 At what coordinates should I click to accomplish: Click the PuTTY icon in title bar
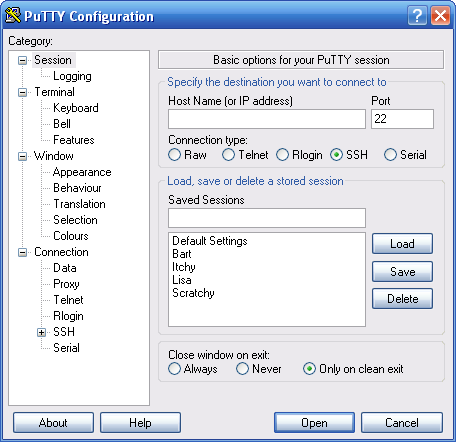[x=13, y=15]
